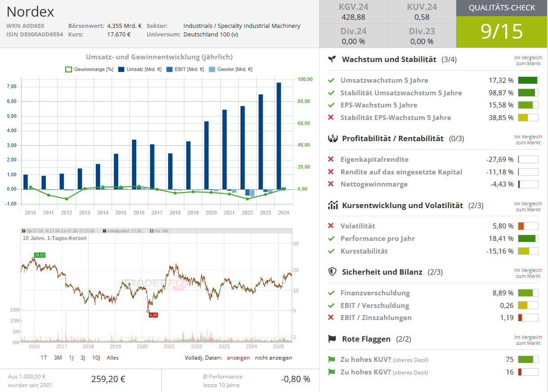Click the black flag icon beside Rote Flaggen
Screen dimensions: 548x392
pyautogui.click(x=332, y=339)
